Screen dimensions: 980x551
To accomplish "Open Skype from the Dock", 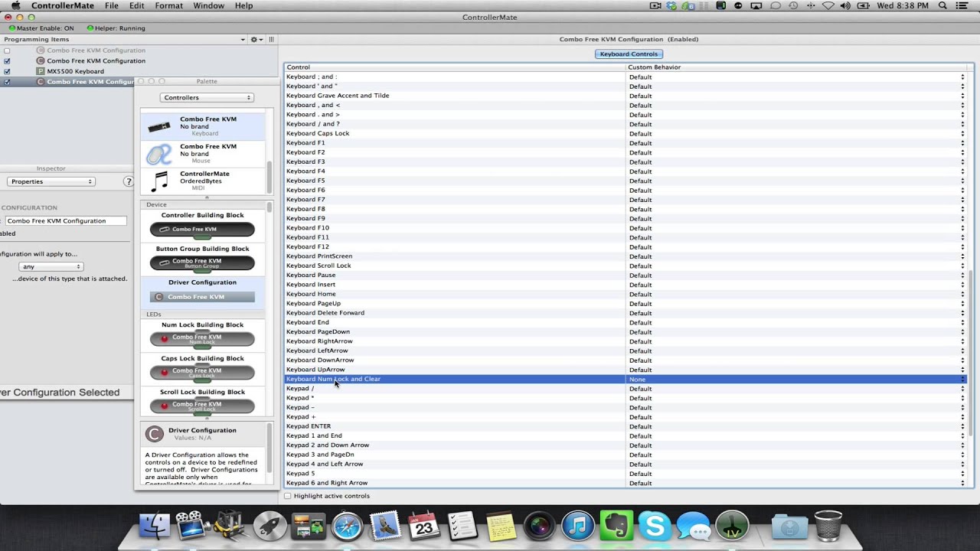I will 655,526.
